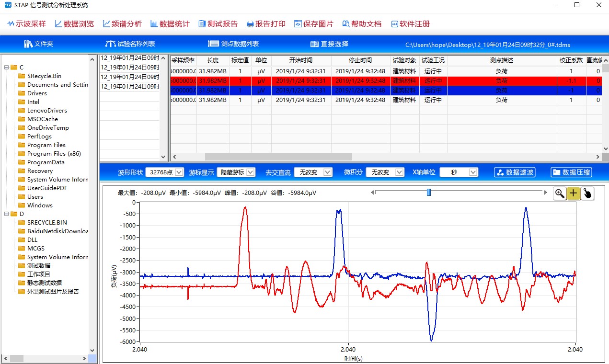Activate the yellow crosshair cursor tool
609x364 pixels.
574,193
